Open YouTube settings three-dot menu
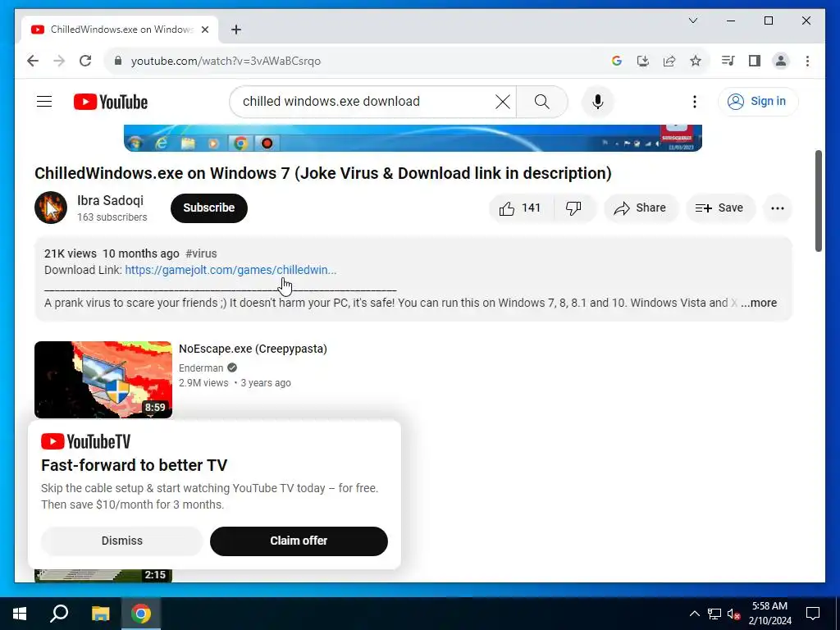This screenshot has height=630, width=840. 694,101
